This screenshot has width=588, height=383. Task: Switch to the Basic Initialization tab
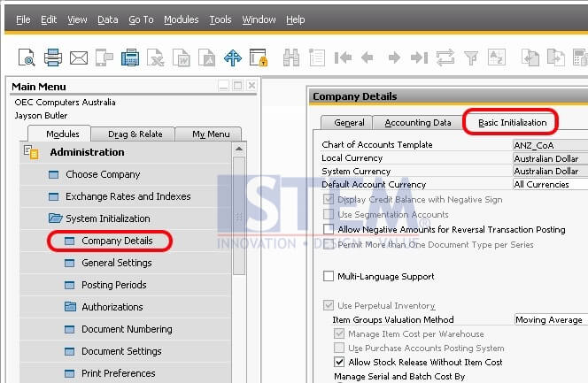pyautogui.click(x=512, y=123)
